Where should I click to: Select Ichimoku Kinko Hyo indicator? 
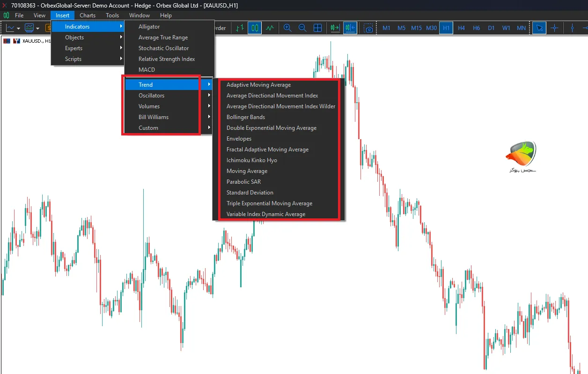pos(251,160)
